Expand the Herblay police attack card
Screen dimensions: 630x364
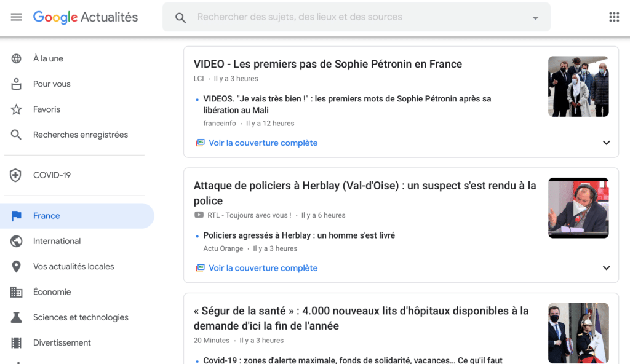(x=607, y=268)
